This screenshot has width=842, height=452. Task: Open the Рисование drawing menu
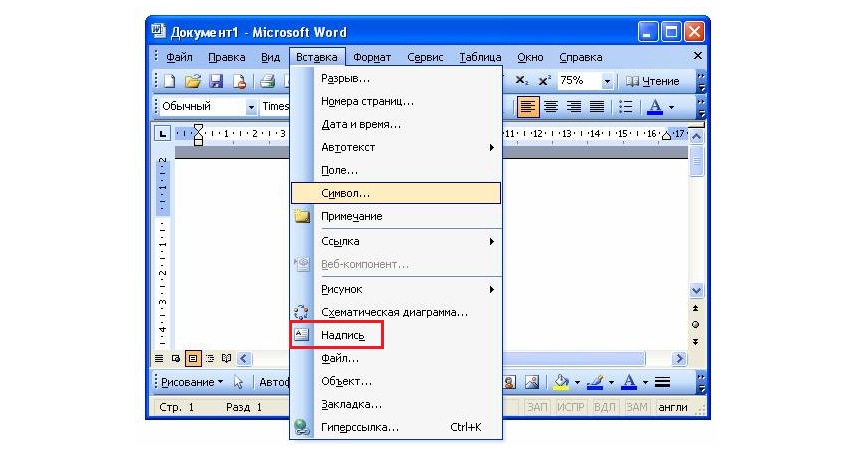point(192,382)
